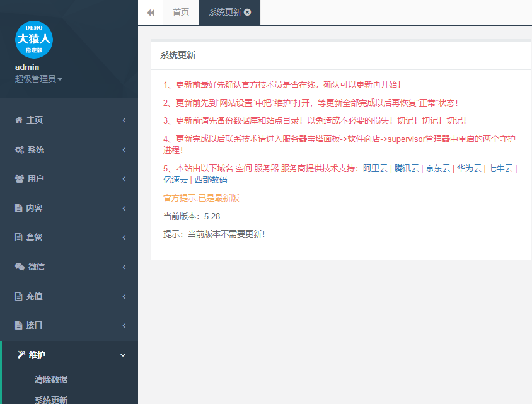Follow the 京东云 link
Viewport: 532px width, 404px height.
point(437,168)
